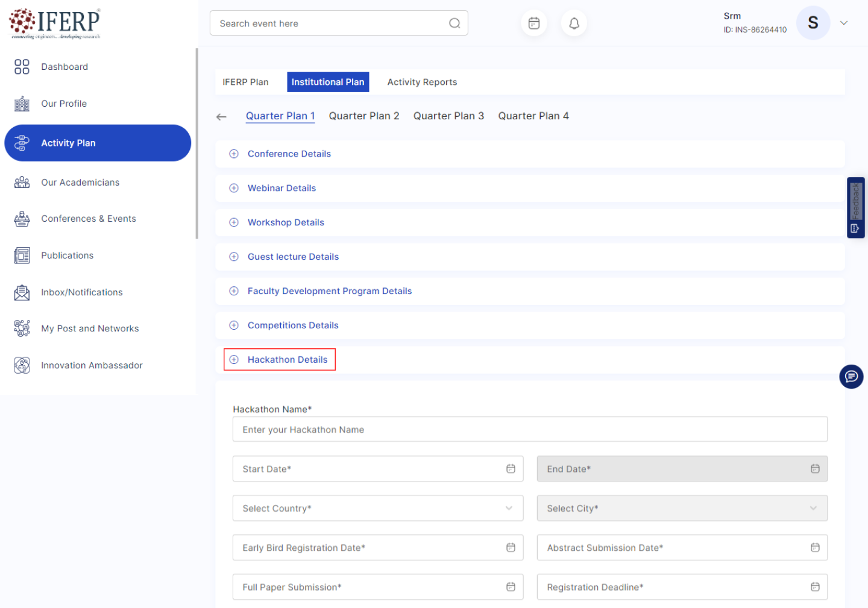Click the Abstract Submission Date calendar icon

tap(815, 548)
